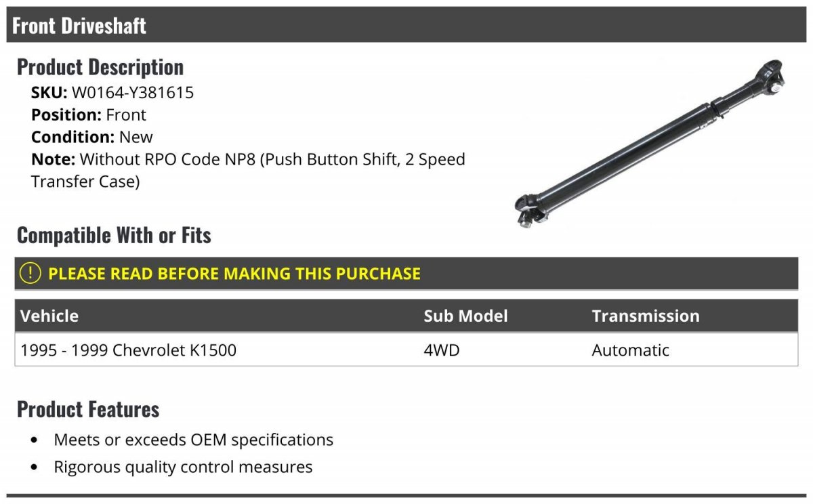Click the Rigorous quality control measures bullet
The width and height of the screenshot is (813, 504).
(x=183, y=467)
